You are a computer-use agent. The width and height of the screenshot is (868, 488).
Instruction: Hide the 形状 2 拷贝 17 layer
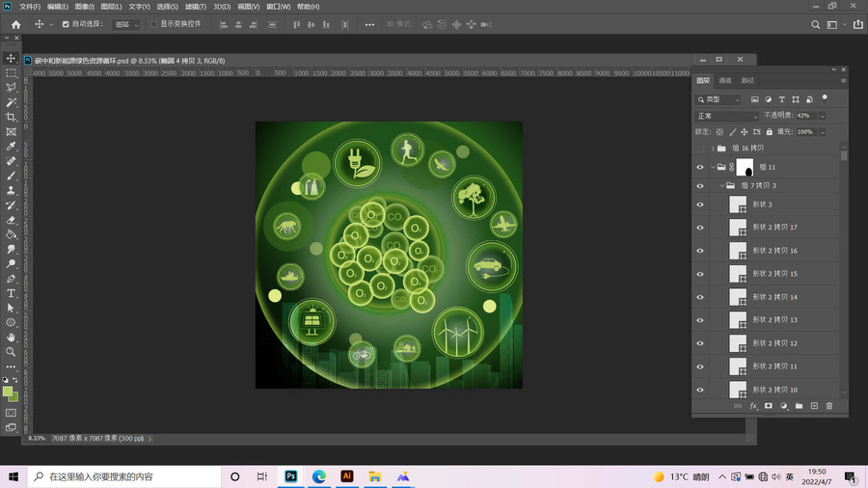700,228
